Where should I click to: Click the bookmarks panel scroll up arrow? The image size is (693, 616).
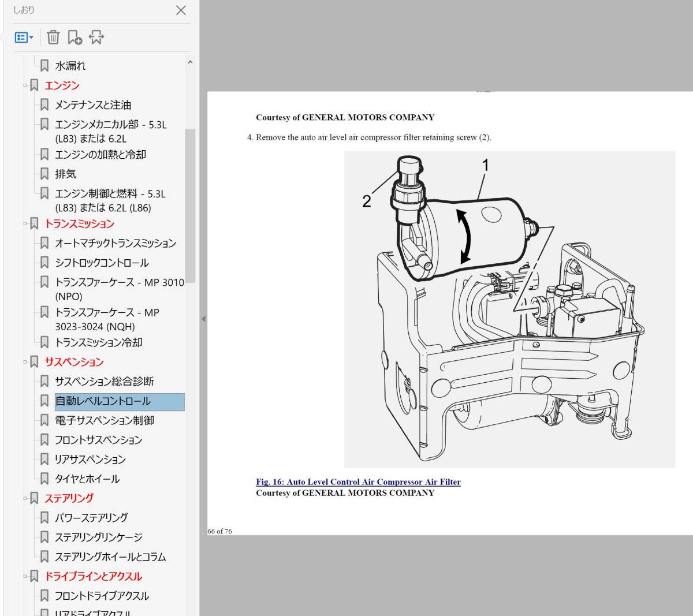pos(190,63)
